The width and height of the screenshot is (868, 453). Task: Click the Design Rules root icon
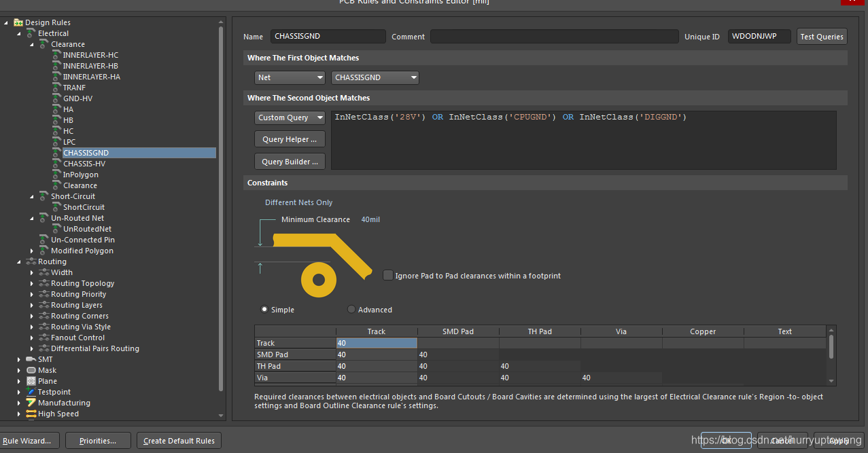tap(18, 22)
